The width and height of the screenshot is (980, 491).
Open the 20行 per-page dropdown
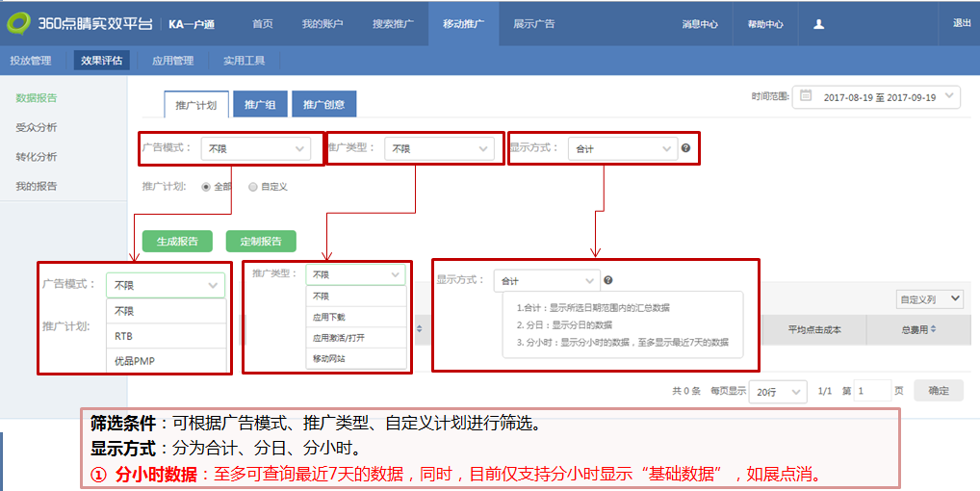pos(778,391)
